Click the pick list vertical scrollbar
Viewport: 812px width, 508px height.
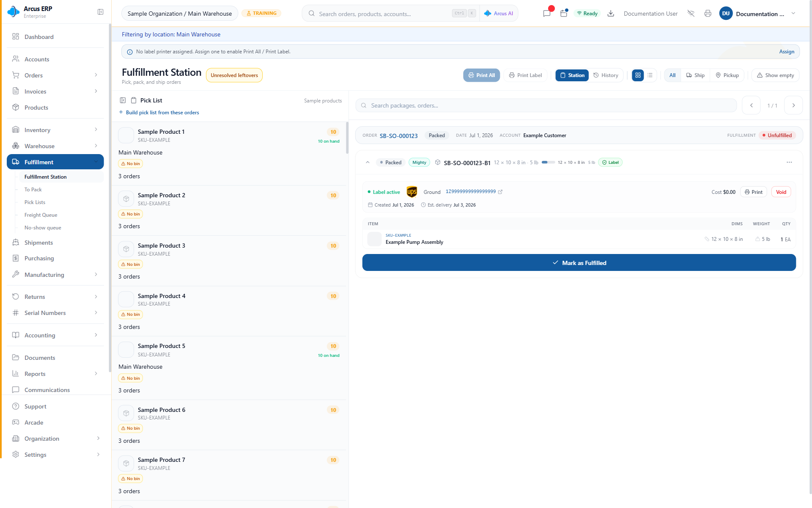click(x=347, y=138)
